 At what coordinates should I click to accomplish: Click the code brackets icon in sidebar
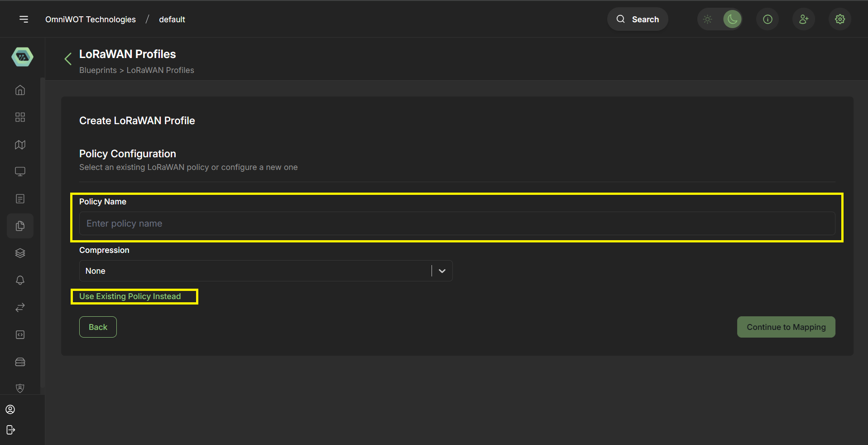(20, 334)
